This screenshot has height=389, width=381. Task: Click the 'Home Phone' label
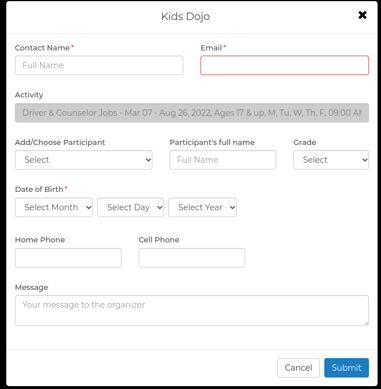tap(40, 240)
